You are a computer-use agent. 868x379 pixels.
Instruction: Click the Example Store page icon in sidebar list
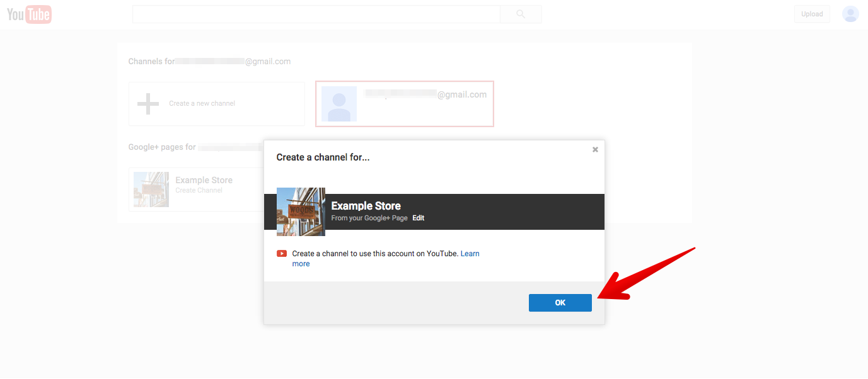[151, 189]
